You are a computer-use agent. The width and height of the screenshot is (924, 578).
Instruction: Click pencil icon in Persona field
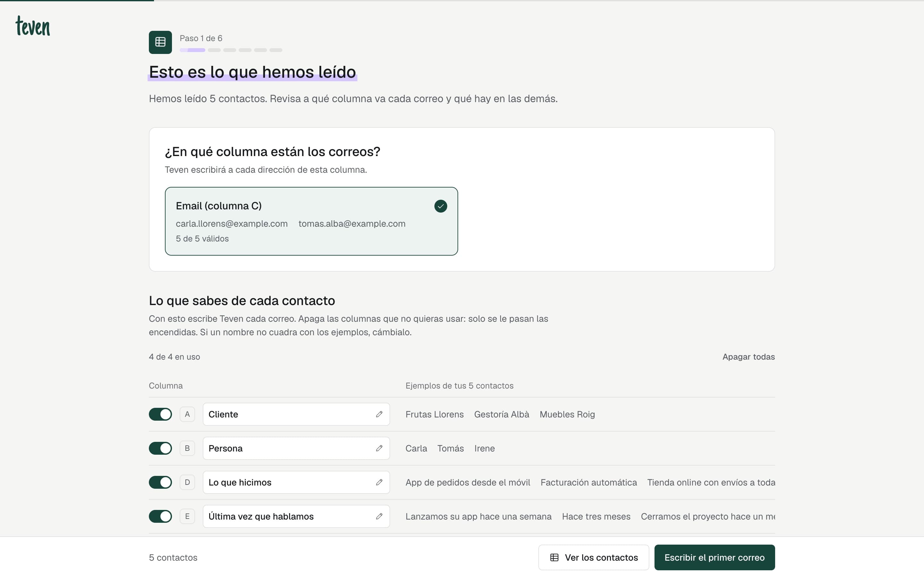(x=379, y=448)
